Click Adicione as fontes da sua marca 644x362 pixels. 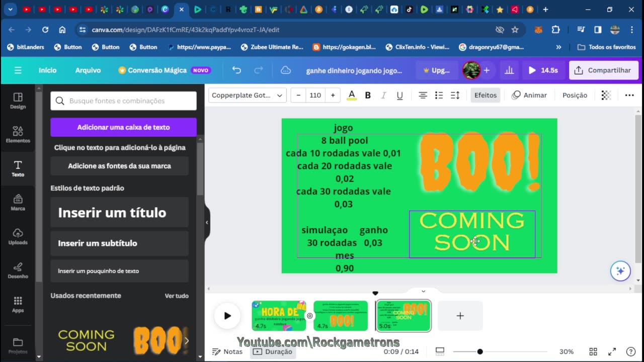tap(119, 166)
